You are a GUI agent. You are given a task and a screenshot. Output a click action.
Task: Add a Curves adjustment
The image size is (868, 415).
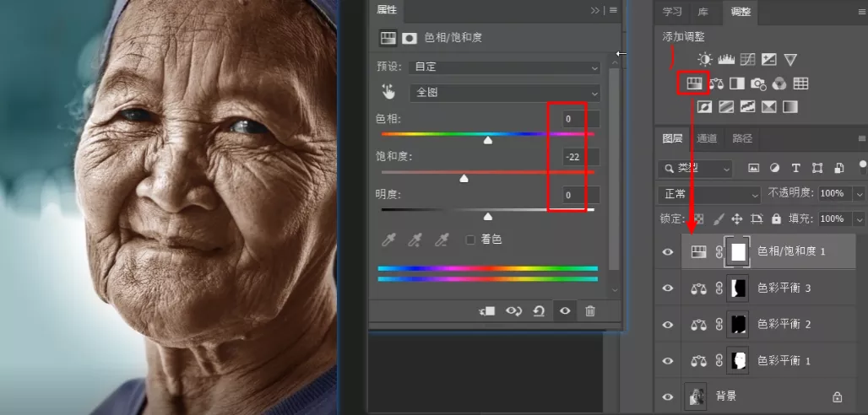click(748, 60)
